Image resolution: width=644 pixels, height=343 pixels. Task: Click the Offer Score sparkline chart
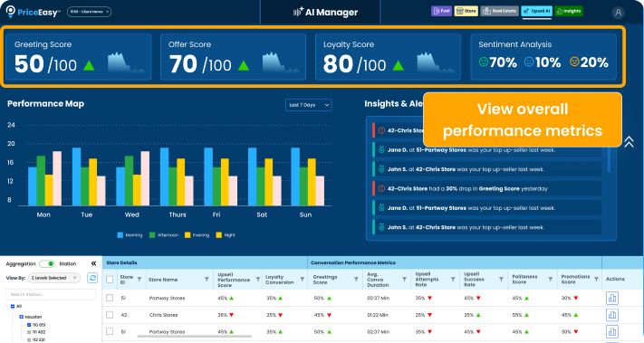coord(281,62)
